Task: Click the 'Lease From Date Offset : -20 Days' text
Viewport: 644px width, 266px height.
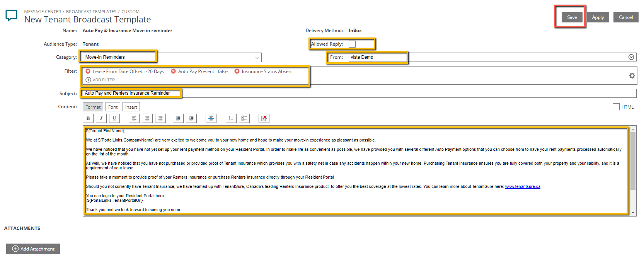Action: (128, 72)
